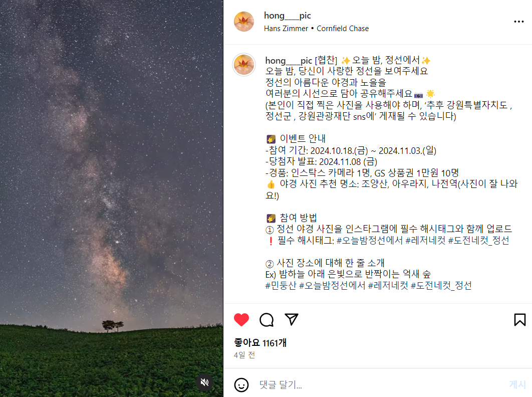Click the caption's hong___pic avatar
Viewport: 532px width, 397px height.
click(244, 65)
